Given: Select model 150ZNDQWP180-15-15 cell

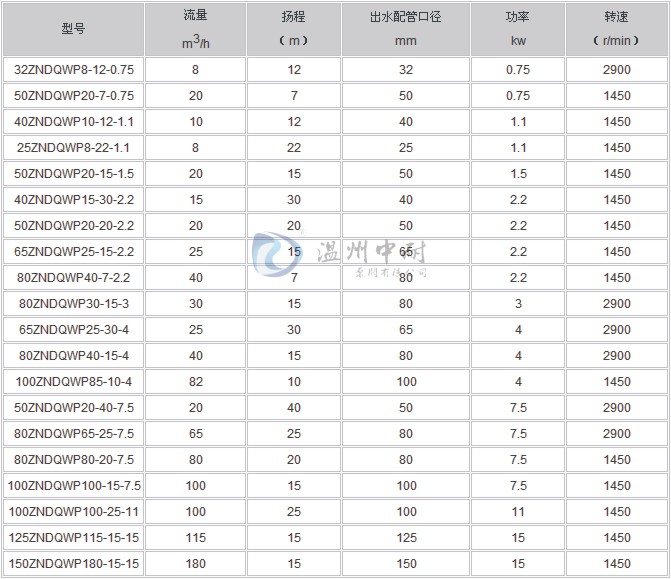Looking at the screenshot, I should (74, 564).
